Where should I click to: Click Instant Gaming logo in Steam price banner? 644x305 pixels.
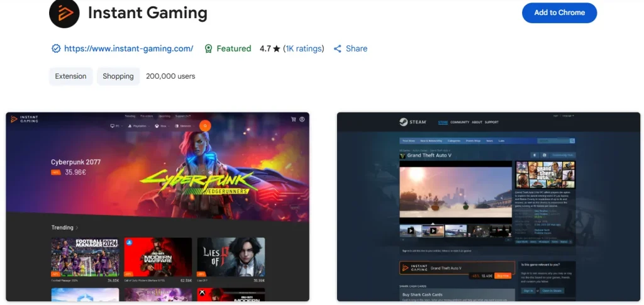coord(414,268)
